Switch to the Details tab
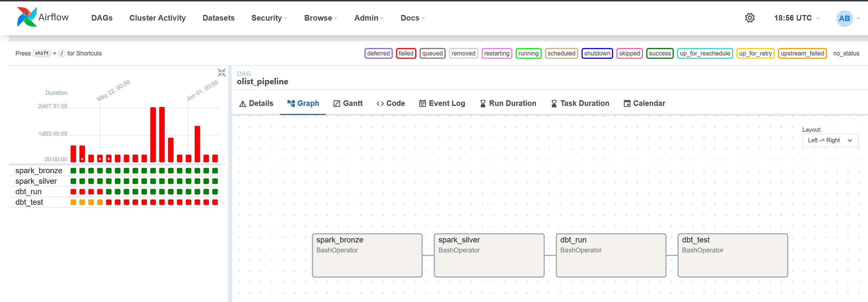Viewport: 868px width, 302px height. (x=256, y=104)
